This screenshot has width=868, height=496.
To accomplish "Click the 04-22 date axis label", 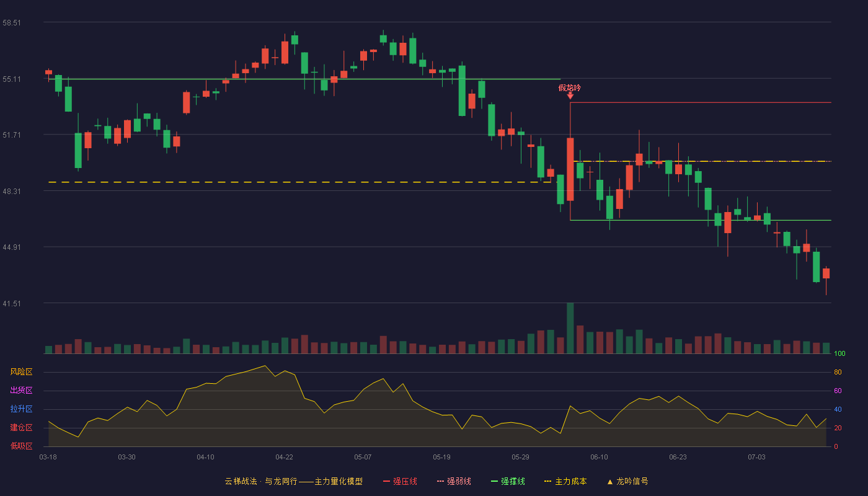I will click(x=284, y=457).
